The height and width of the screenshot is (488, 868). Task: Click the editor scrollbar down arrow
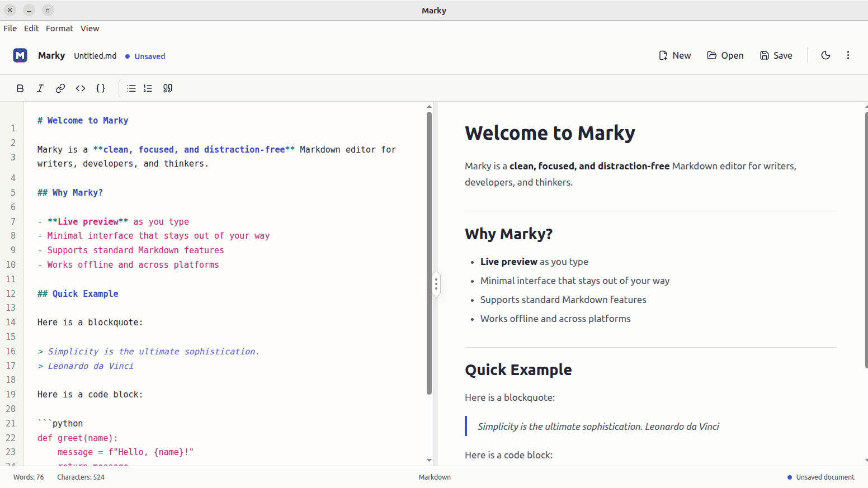tap(429, 461)
